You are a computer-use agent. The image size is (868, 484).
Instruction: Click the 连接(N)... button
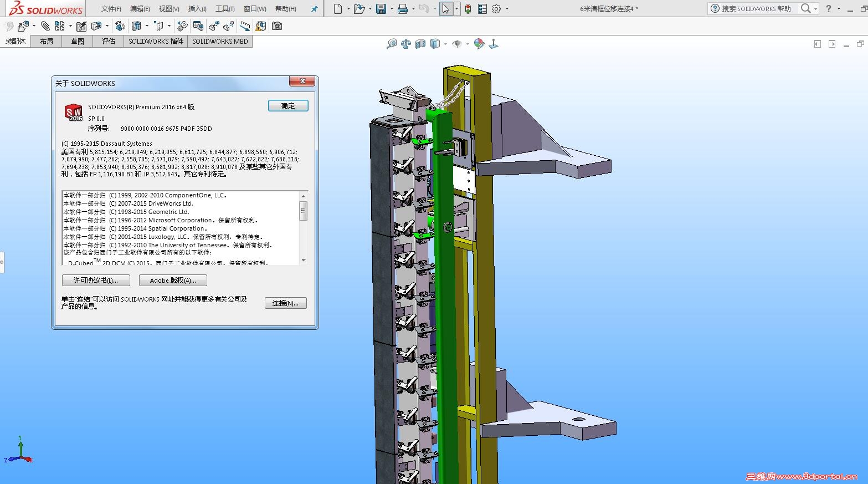point(285,303)
